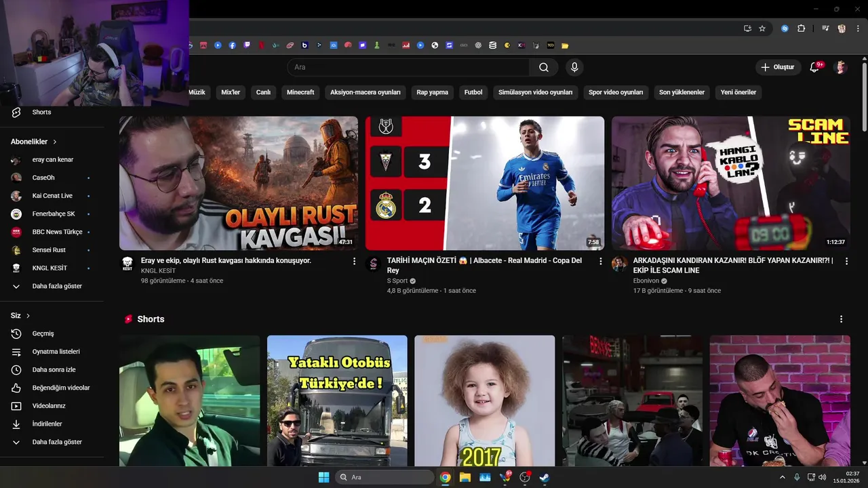Open Kai Cenat Live subscription

point(52,196)
